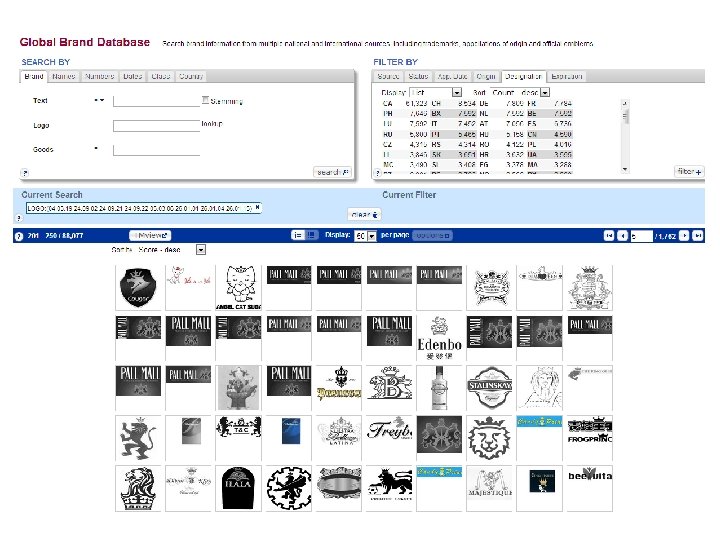Select the Class search tab
Screen dimensions: 720x540
pyautogui.click(x=161, y=76)
